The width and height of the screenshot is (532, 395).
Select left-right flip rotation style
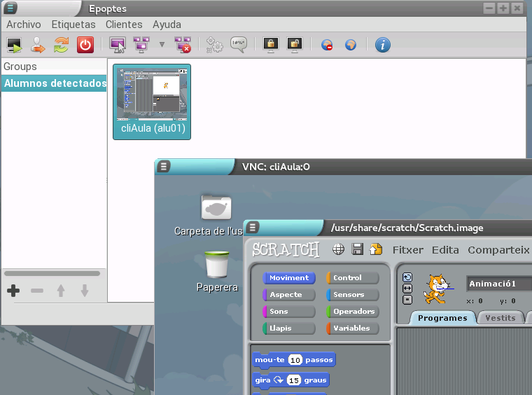407,289
